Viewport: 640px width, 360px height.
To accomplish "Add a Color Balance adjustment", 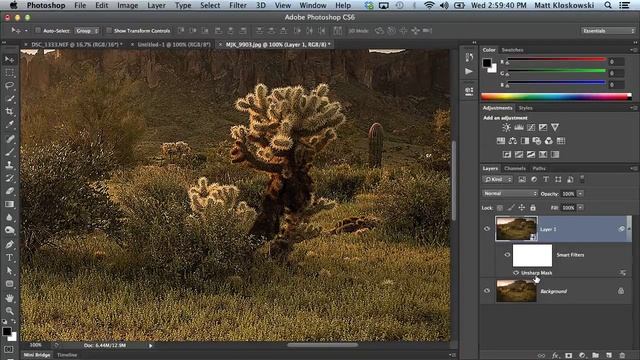I will 513,141.
